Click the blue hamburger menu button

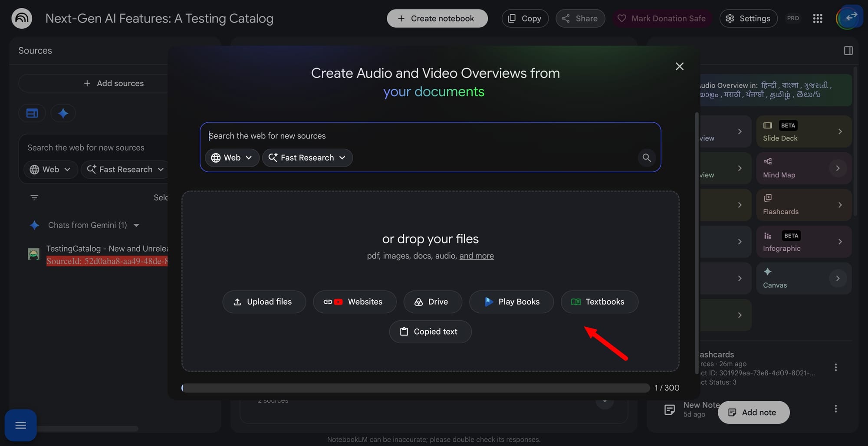tap(20, 425)
